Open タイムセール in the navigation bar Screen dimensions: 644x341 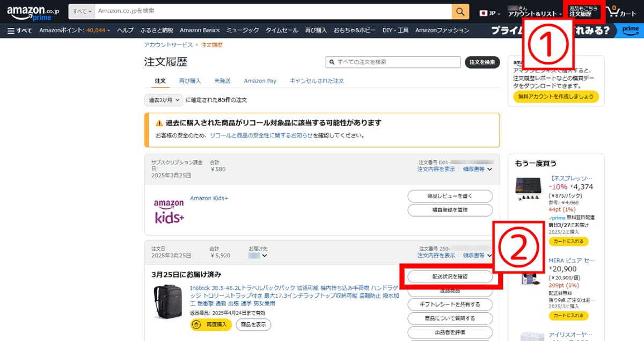282,31
